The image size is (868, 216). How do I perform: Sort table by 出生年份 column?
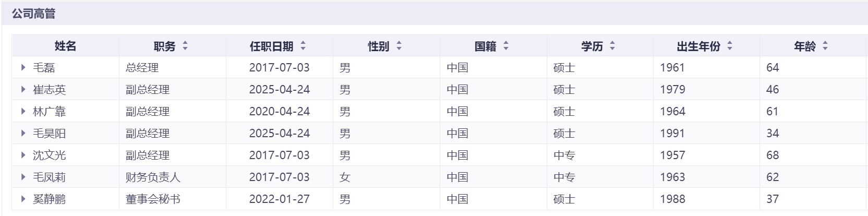pyautogui.click(x=730, y=46)
